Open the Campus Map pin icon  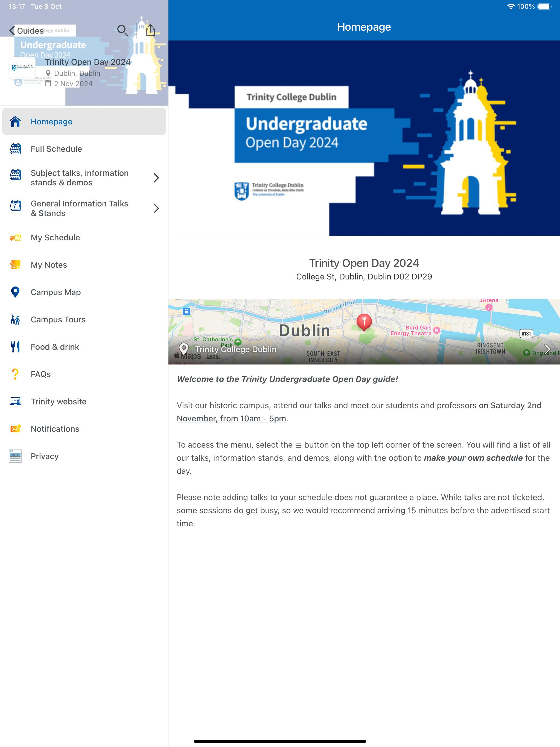click(15, 292)
